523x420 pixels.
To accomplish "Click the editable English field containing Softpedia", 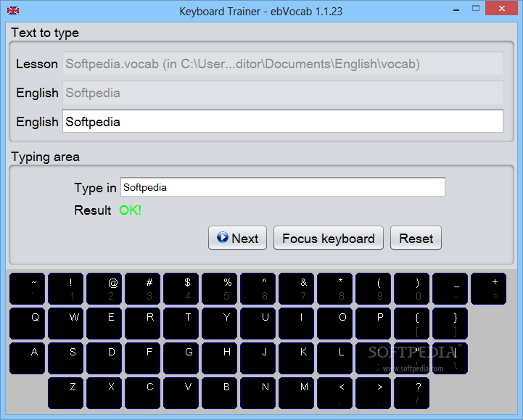I will 282,121.
